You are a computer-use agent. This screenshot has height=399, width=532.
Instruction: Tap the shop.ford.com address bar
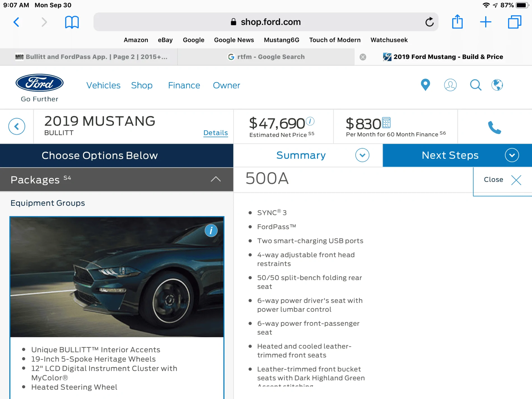pos(266,22)
